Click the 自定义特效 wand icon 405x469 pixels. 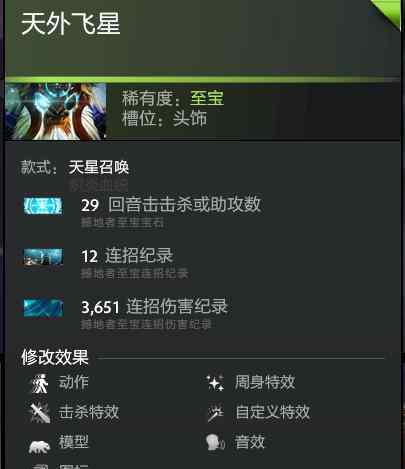(215, 413)
